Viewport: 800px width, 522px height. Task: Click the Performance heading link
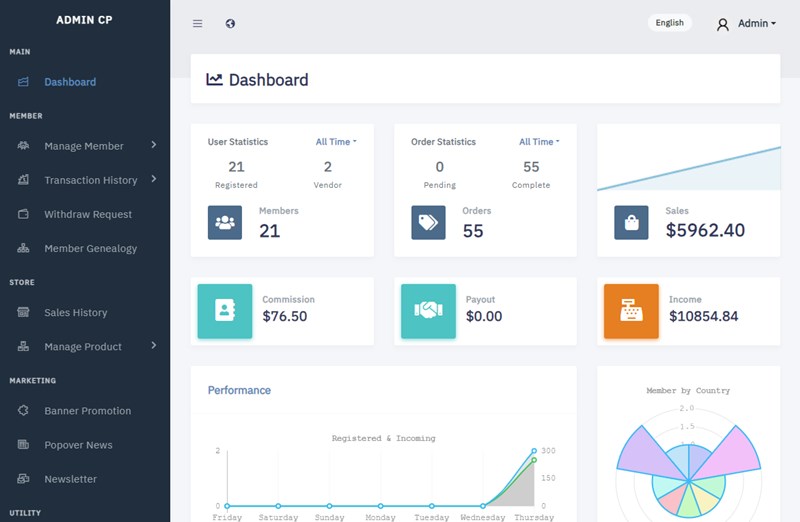239,390
